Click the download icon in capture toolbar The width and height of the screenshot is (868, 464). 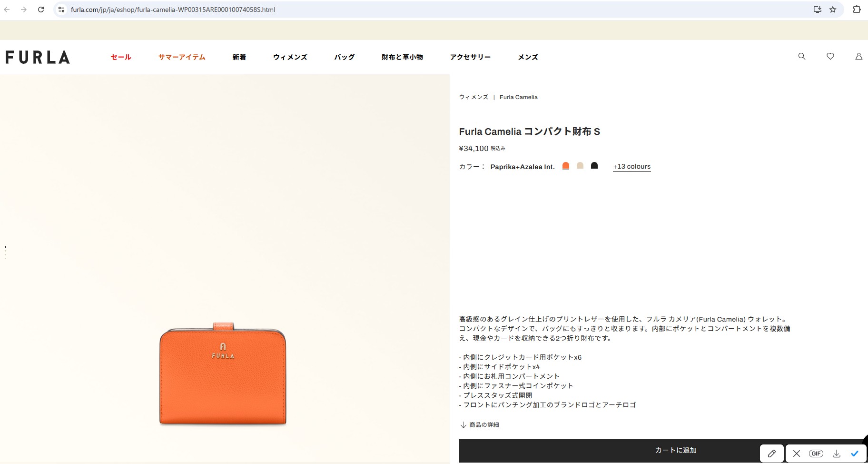836,454
